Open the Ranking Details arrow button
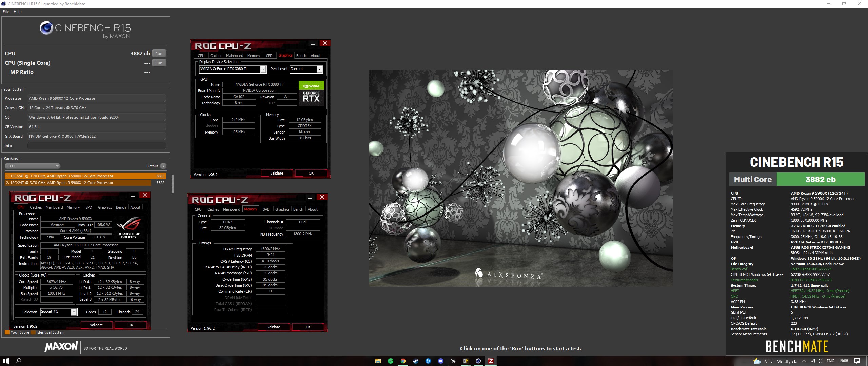The width and height of the screenshot is (868, 366). [x=163, y=166]
